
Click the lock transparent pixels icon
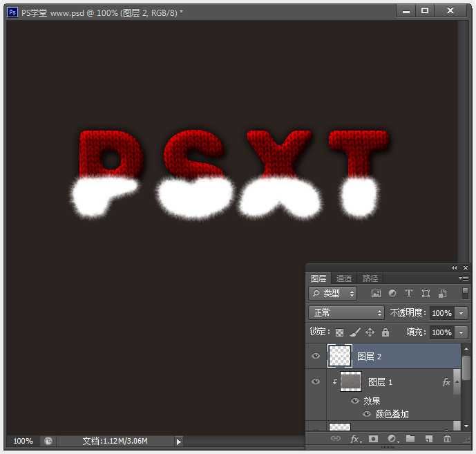(x=340, y=332)
